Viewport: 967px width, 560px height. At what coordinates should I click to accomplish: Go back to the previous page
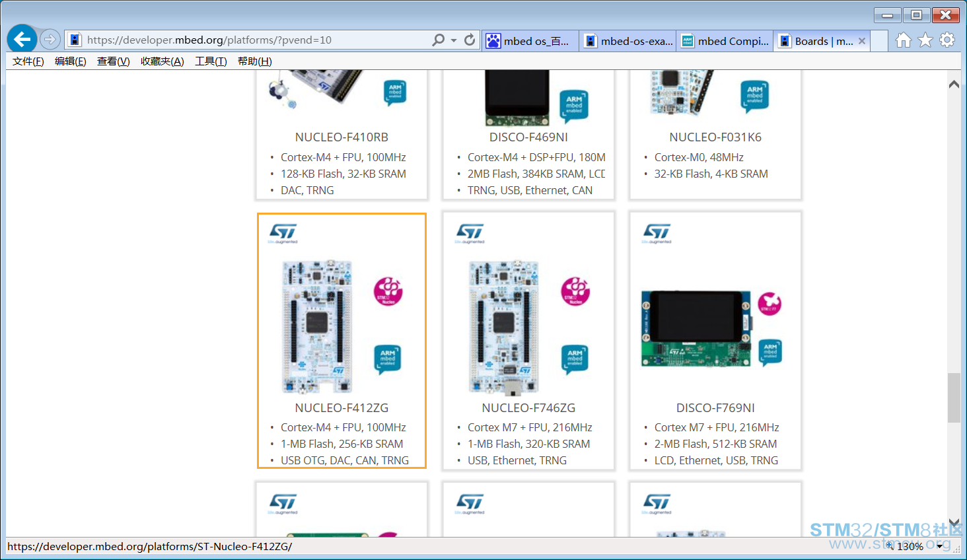tap(22, 40)
